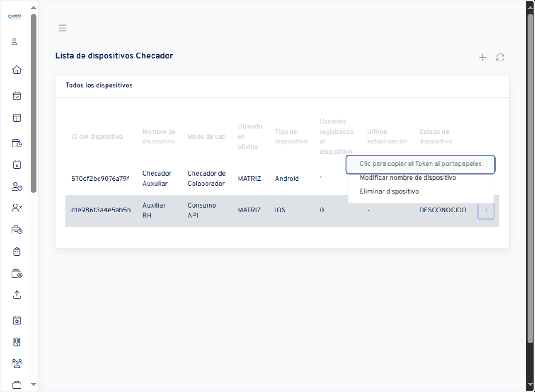Go to the home icon in sidebar
Image resolution: width=535 pixels, height=392 pixels.
coord(16,70)
